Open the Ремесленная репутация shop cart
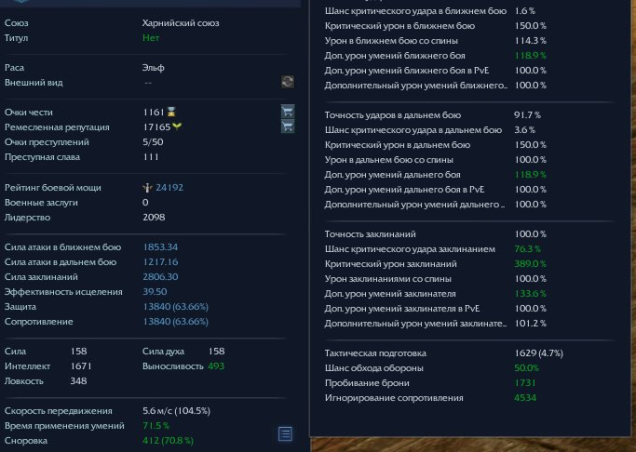636x452 pixels. click(288, 127)
